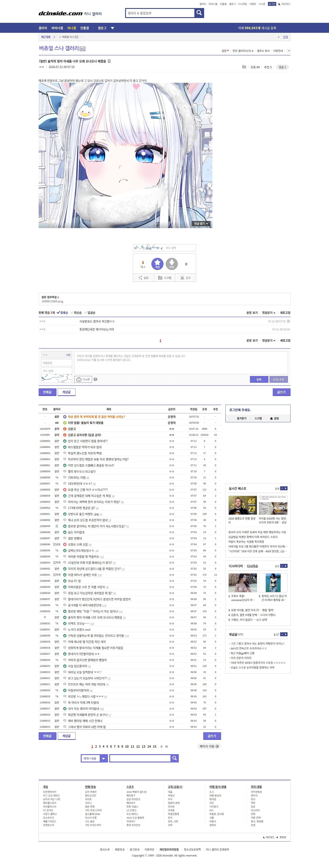
Task: Click the info icon of '신문고 공지사항' notice
Action: (65, 435)
